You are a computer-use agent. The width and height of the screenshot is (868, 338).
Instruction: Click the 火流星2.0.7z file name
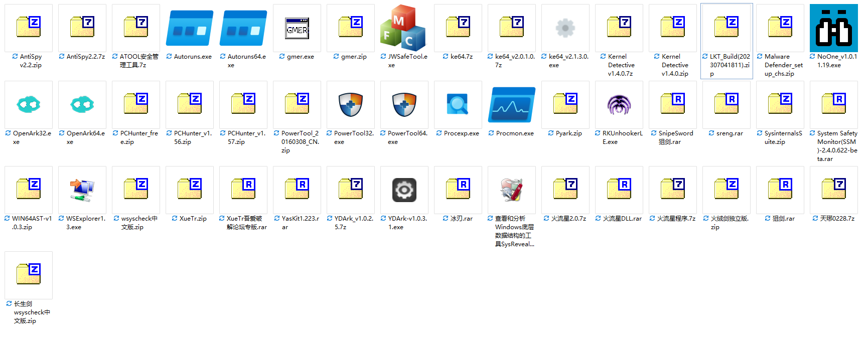pyautogui.click(x=568, y=219)
